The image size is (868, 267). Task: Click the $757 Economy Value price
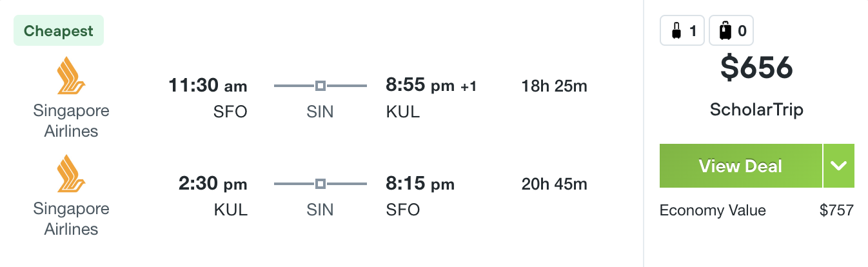[x=836, y=210]
